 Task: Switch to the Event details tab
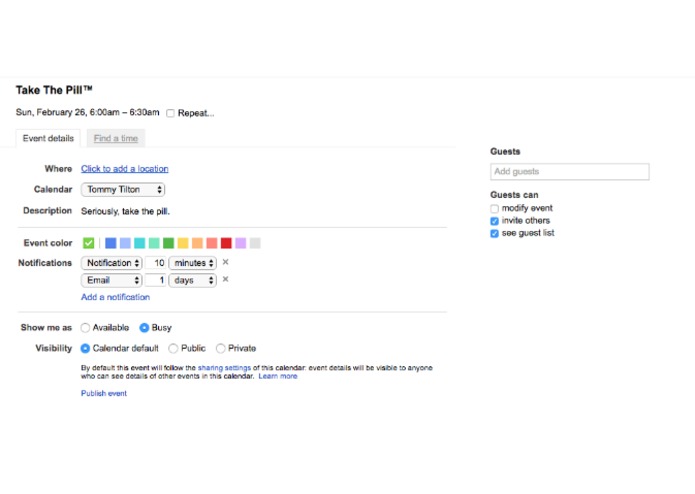coord(48,138)
